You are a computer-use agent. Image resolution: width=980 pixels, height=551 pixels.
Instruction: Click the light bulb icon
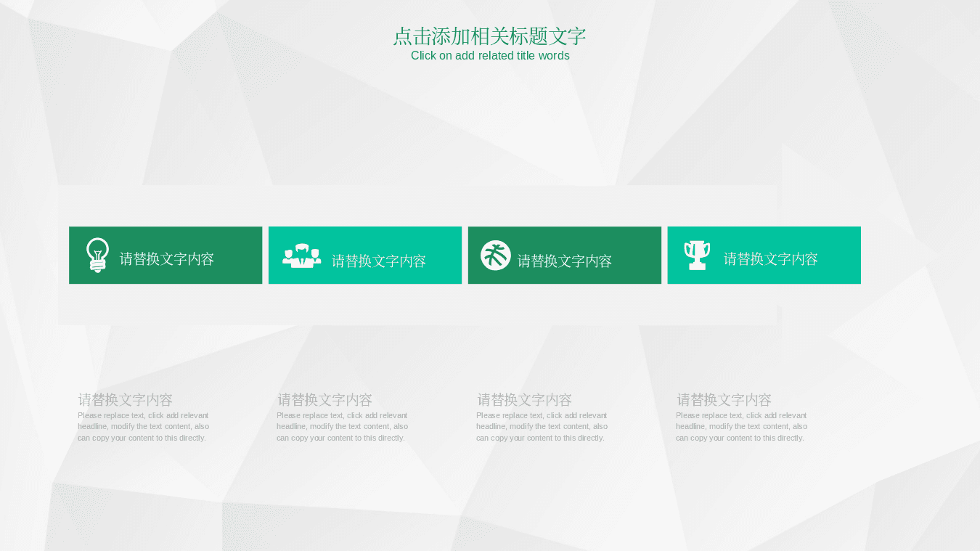(97, 256)
